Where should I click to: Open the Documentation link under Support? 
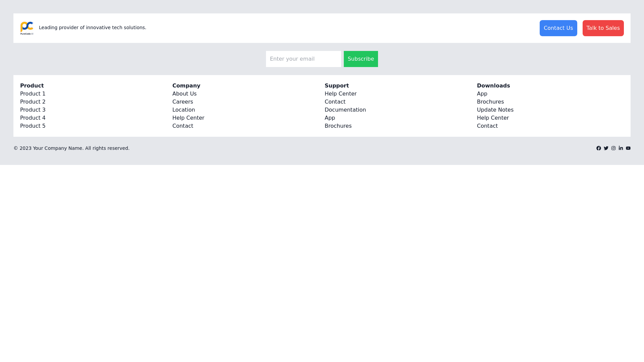click(345, 110)
